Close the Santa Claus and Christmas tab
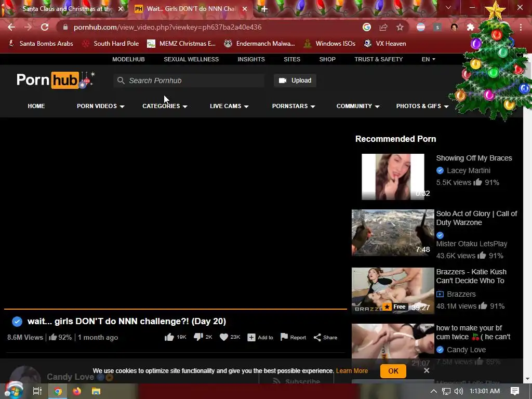 pos(121,9)
